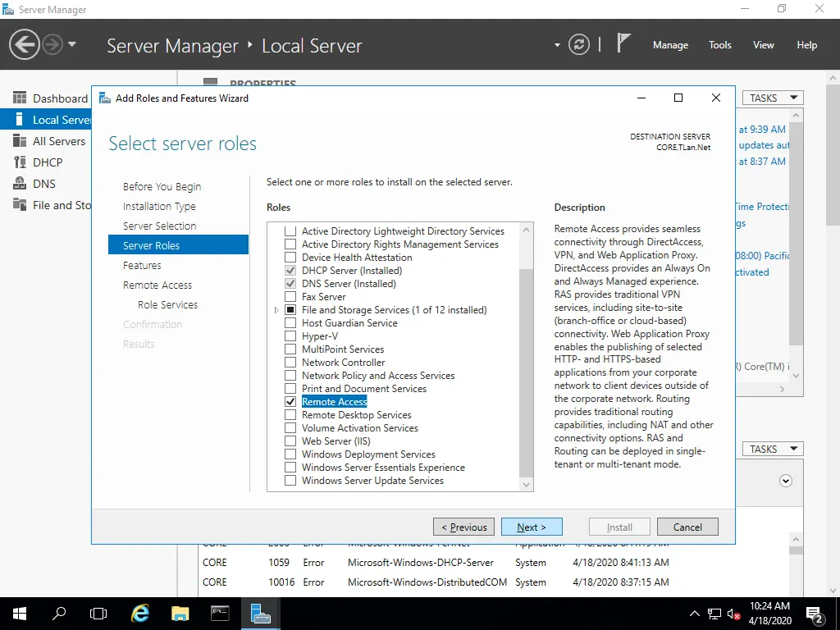Open the navigation history dropdown arrow
840x630 pixels.
(x=72, y=44)
